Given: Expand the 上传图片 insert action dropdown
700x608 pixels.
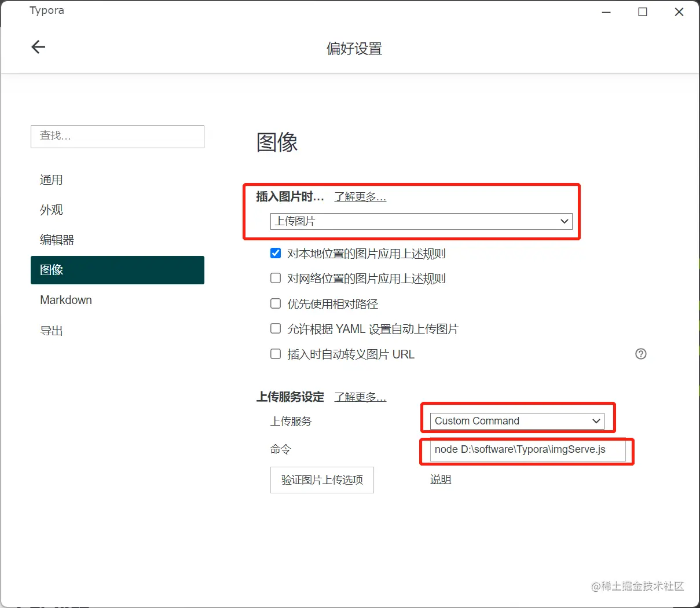Looking at the screenshot, I should point(421,221).
